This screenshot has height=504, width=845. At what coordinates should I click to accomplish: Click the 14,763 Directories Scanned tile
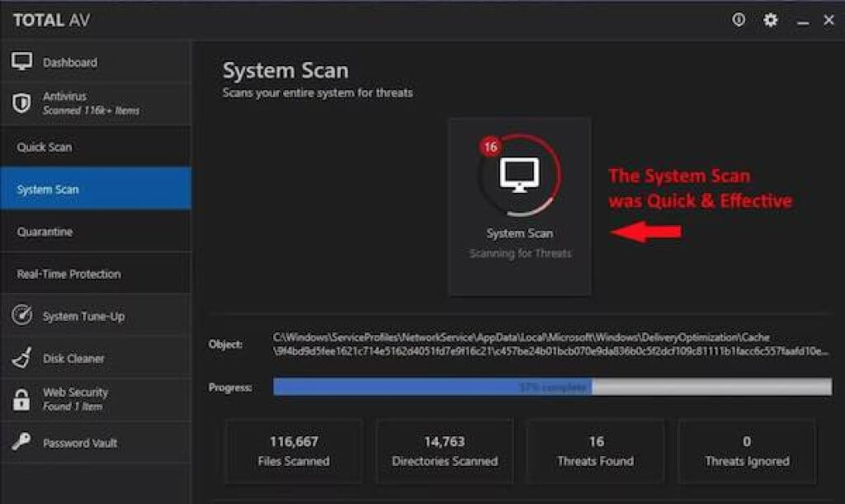tap(445, 450)
